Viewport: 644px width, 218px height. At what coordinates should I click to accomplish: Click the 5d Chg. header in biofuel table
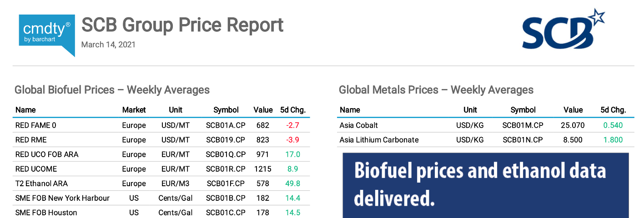293,110
